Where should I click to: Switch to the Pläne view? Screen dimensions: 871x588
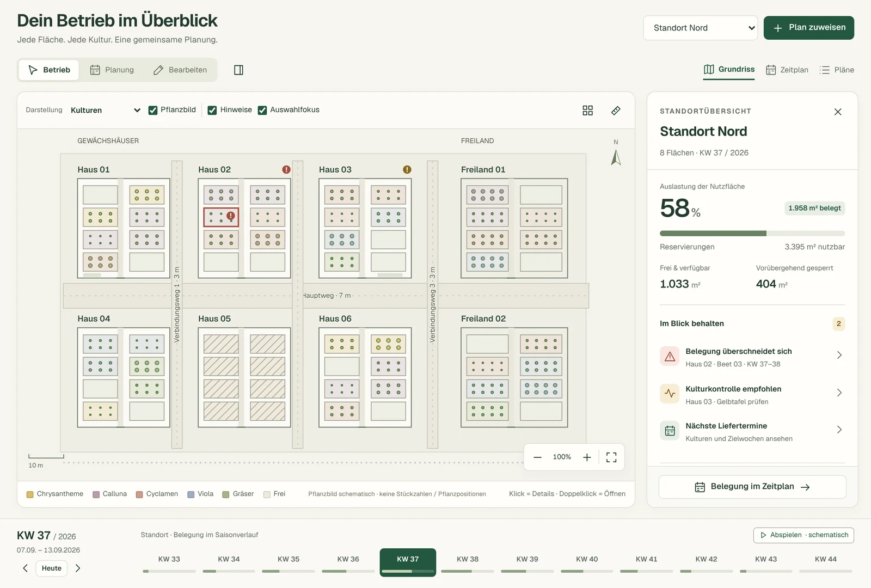coord(837,70)
